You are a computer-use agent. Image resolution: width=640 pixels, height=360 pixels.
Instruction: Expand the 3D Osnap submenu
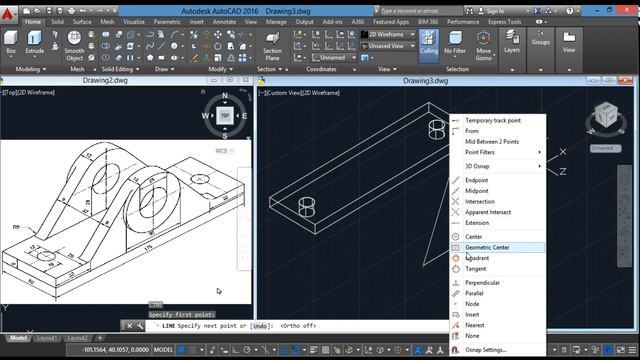[498, 166]
